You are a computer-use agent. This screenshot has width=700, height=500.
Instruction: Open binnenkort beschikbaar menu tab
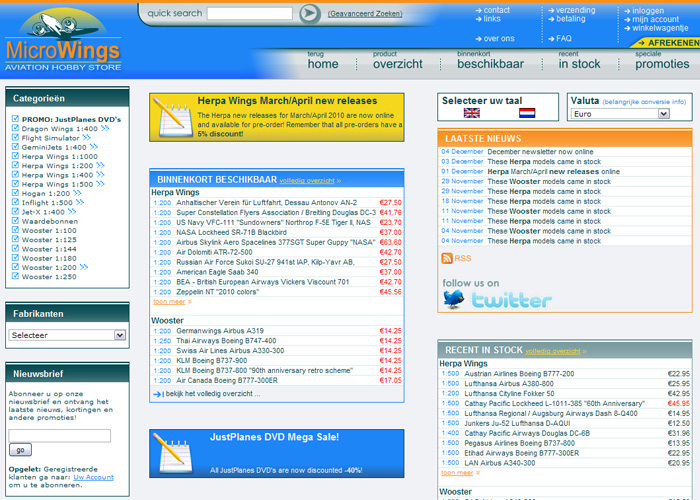tap(490, 60)
